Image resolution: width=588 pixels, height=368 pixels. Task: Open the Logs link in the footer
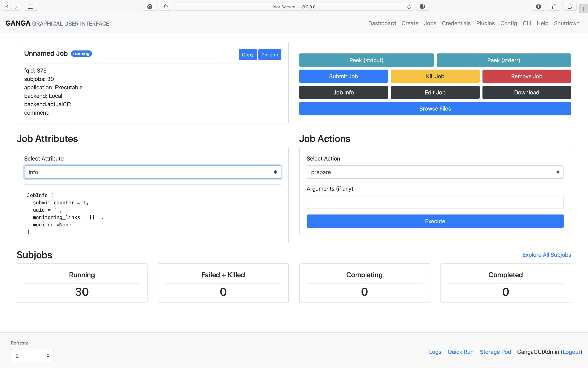[x=435, y=352]
